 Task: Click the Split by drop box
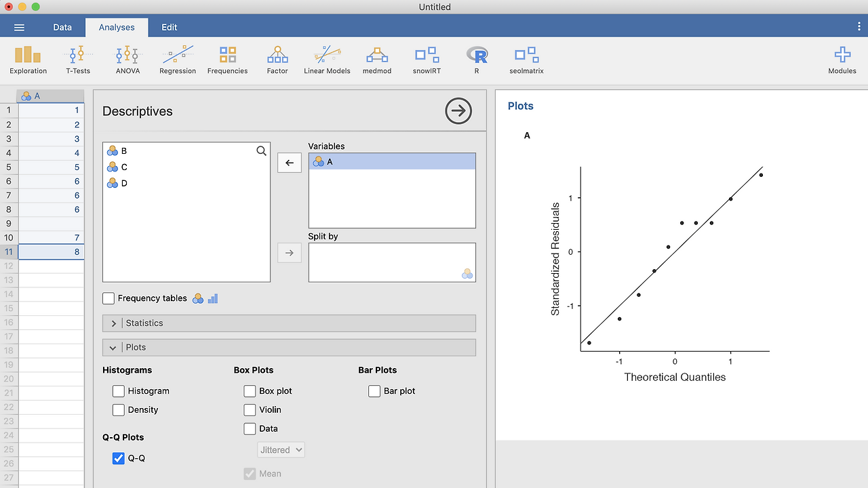point(392,262)
